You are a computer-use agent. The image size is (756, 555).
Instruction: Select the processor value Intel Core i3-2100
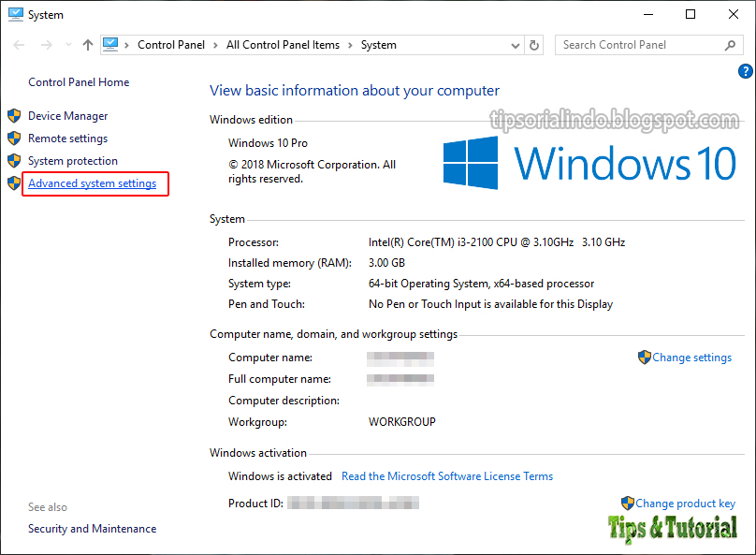(x=497, y=242)
